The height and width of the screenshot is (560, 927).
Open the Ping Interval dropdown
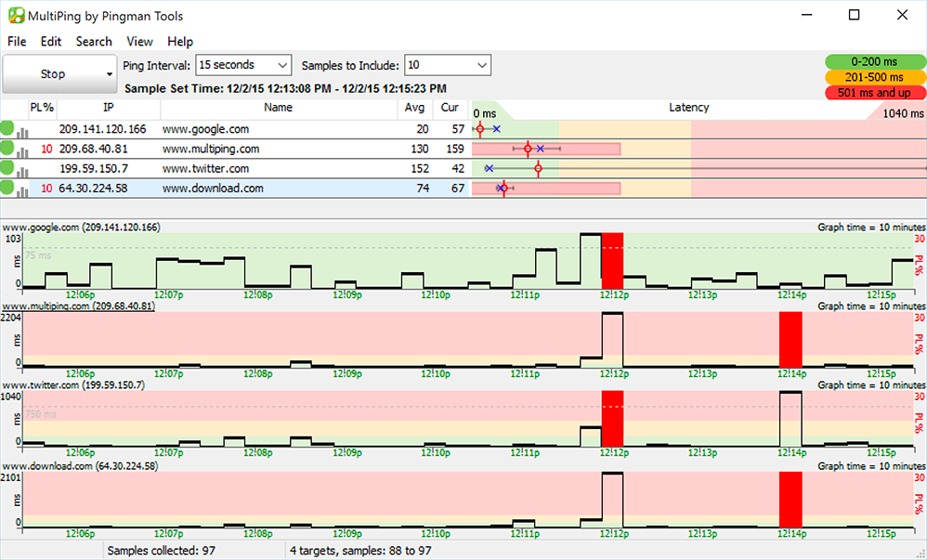243,65
